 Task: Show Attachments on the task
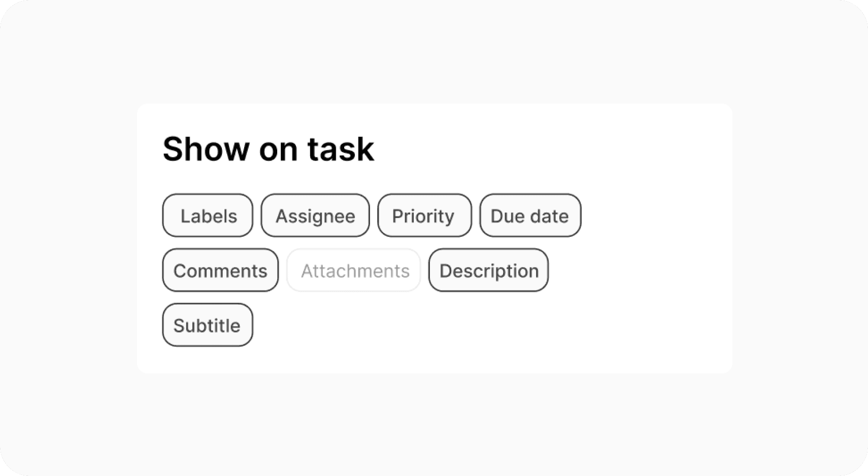354,270
